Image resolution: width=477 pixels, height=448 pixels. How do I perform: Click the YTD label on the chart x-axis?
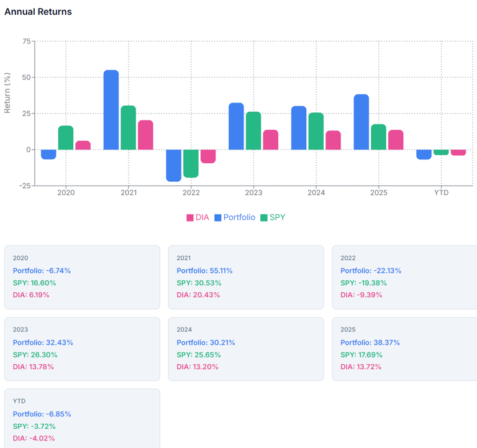(x=441, y=193)
